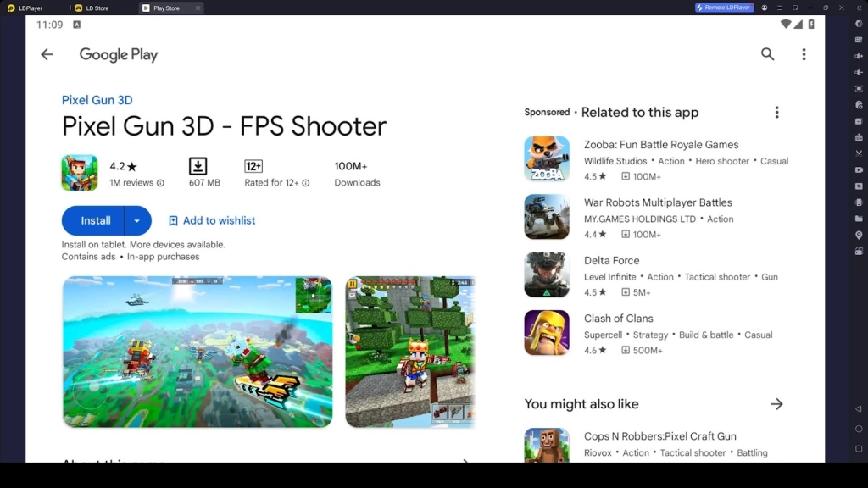Click the Pixel Gun 3D app icon
868x488 pixels.
coord(80,173)
